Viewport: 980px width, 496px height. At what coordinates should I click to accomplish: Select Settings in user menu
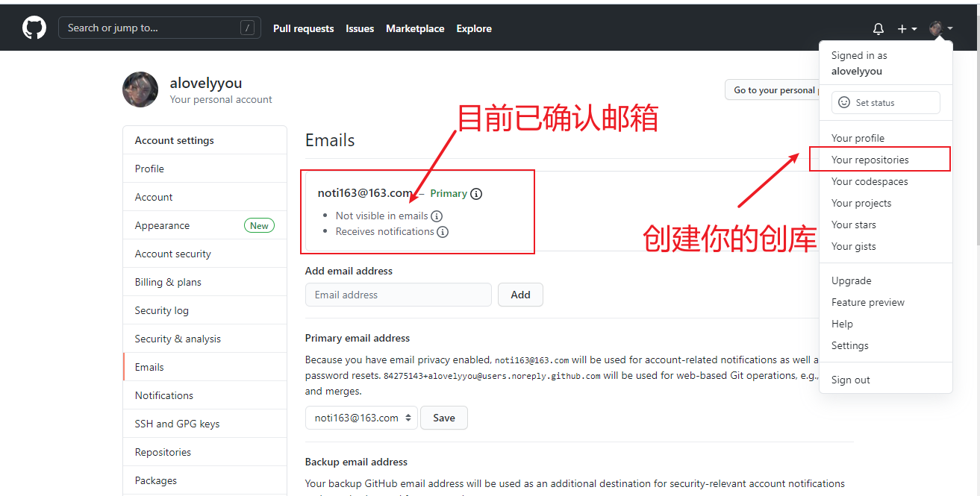point(886,345)
